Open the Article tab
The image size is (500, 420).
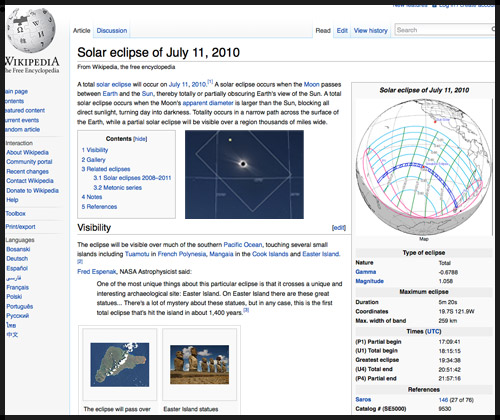(x=82, y=31)
